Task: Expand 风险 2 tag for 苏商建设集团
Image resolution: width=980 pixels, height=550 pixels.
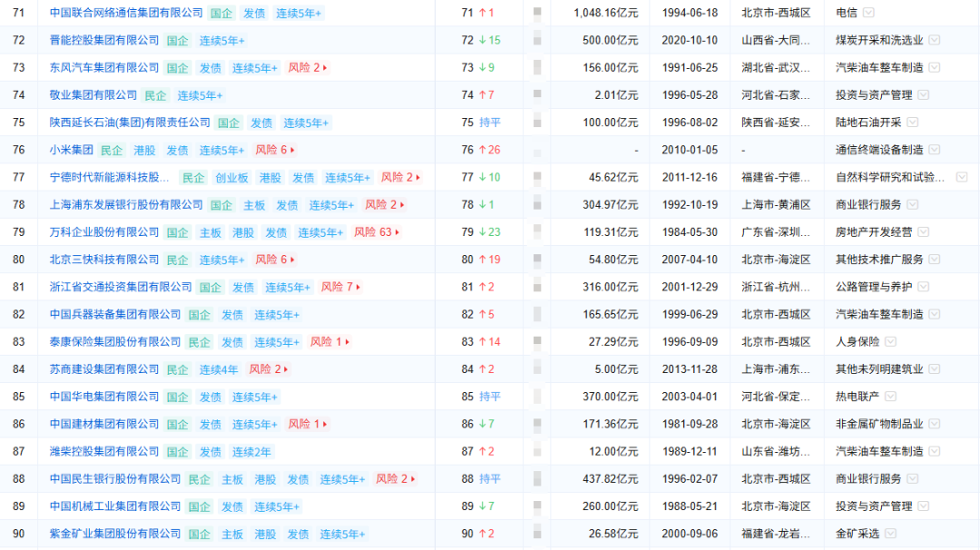Action: click(x=269, y=369)
